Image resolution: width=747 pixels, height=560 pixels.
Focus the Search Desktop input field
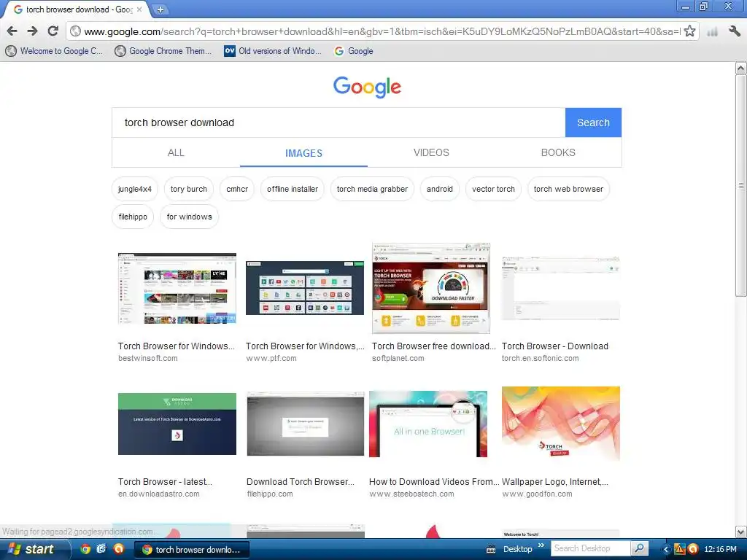tap(590, 548)
